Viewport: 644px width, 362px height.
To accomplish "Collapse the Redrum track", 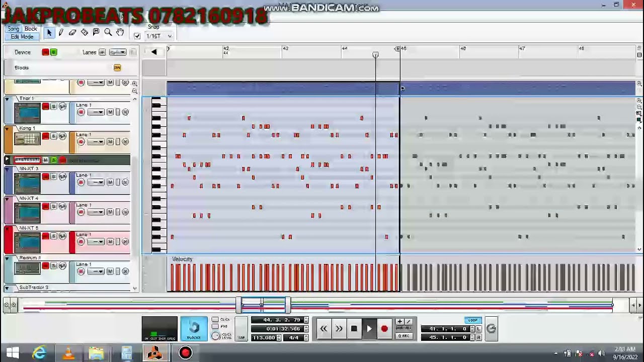I will click(7, 258).
